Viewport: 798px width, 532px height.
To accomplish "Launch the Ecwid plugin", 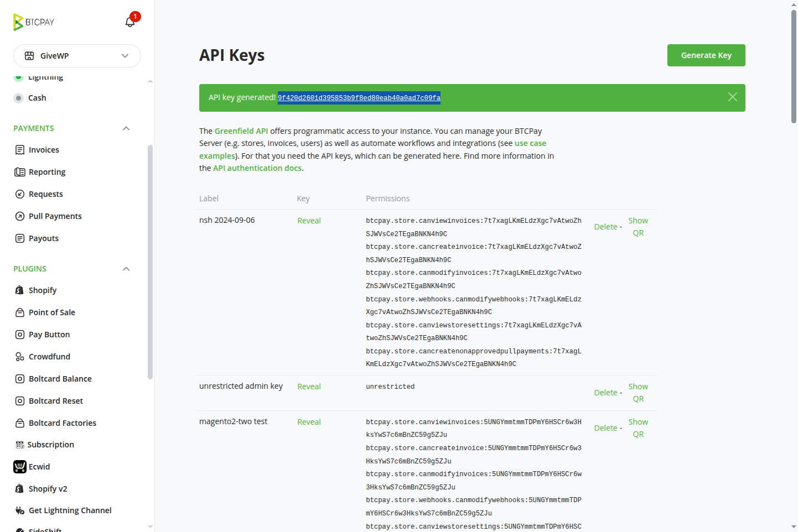I will click(x=40, y=466).
